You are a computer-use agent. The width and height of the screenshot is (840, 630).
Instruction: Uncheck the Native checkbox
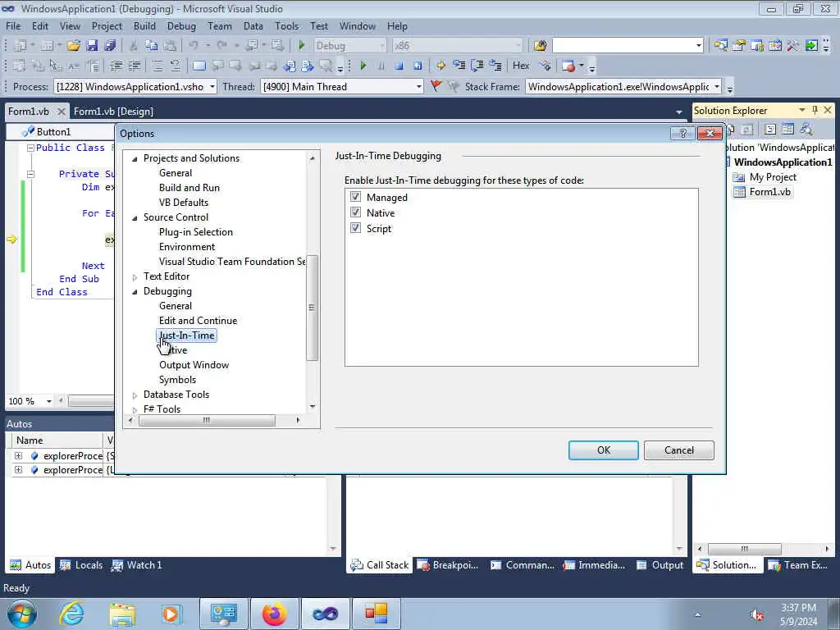click(355, 212)
